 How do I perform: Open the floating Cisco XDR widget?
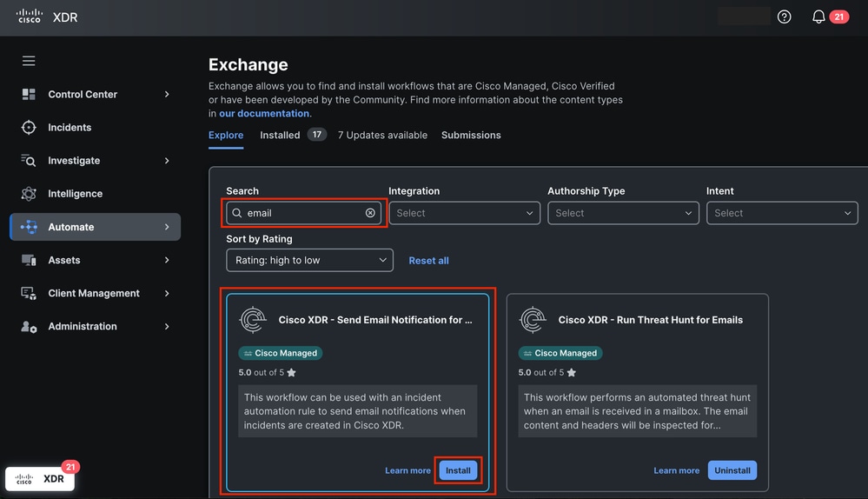[40, 478]
